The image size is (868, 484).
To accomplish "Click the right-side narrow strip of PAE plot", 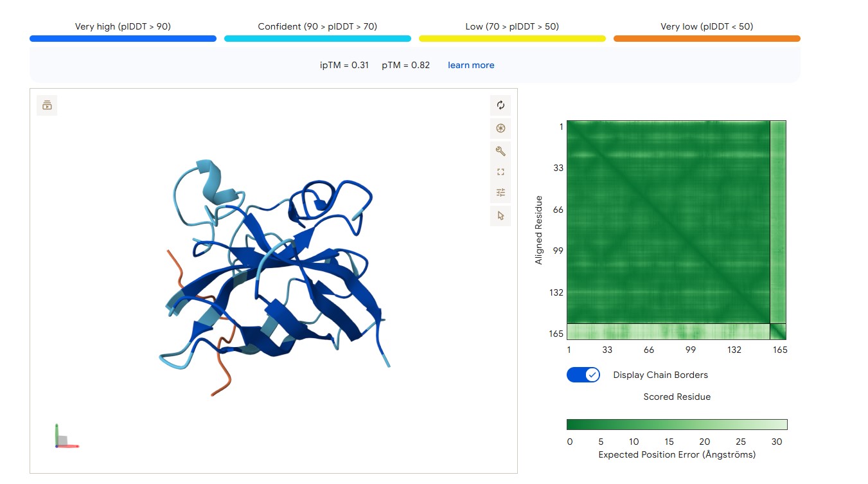I will coord(778,222).
